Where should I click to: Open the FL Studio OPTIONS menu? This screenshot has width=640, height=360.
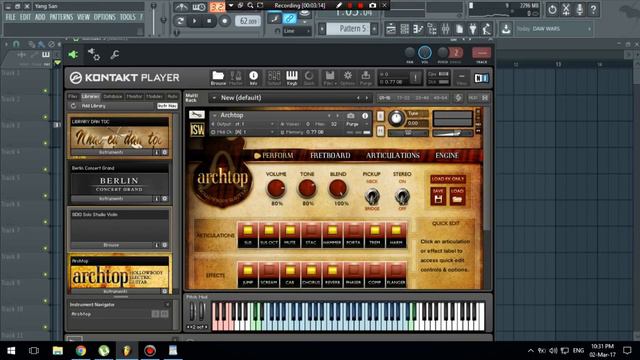pos(104,17)
